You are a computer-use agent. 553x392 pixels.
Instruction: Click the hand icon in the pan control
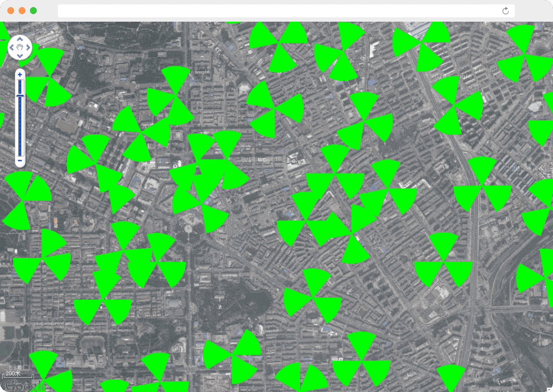20,47
